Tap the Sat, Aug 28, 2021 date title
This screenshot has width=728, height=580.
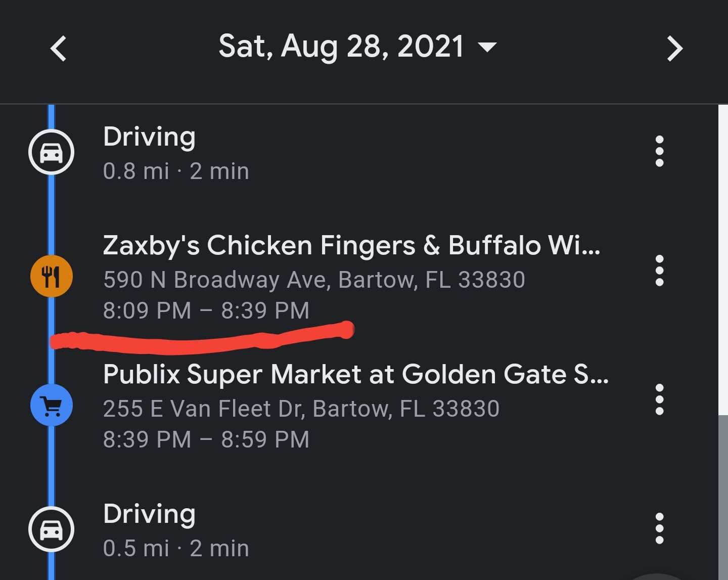click(341, 47)
